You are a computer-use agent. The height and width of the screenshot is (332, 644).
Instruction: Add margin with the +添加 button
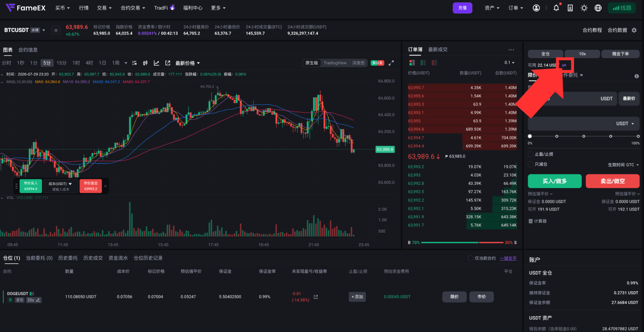coord(357,297)
